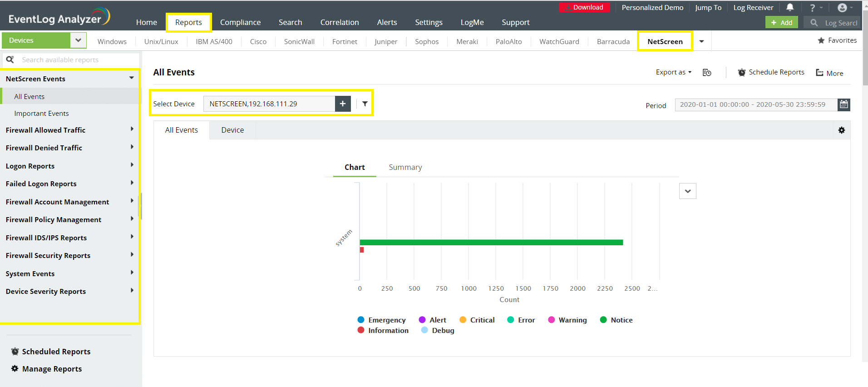Click the export history icon beside Export as
Screen dimensions: 868x387
click(x=707, y=73)
